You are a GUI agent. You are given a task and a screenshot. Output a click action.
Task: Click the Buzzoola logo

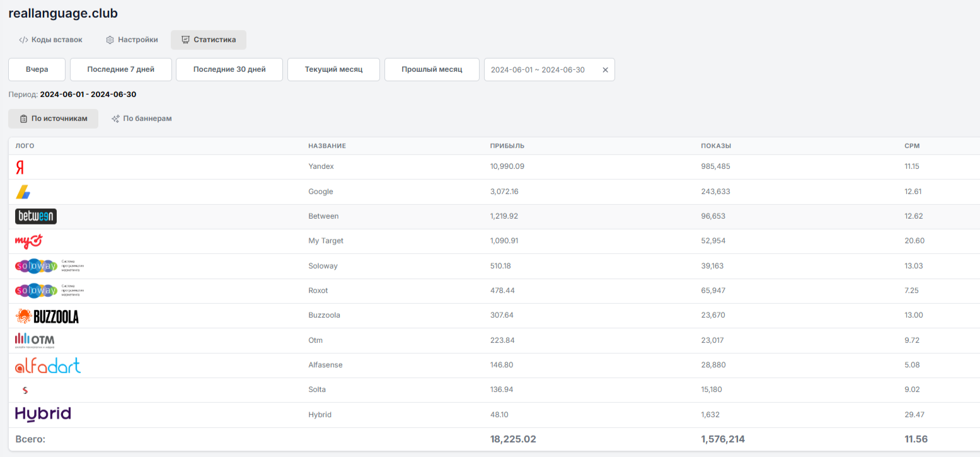[47, 316]
